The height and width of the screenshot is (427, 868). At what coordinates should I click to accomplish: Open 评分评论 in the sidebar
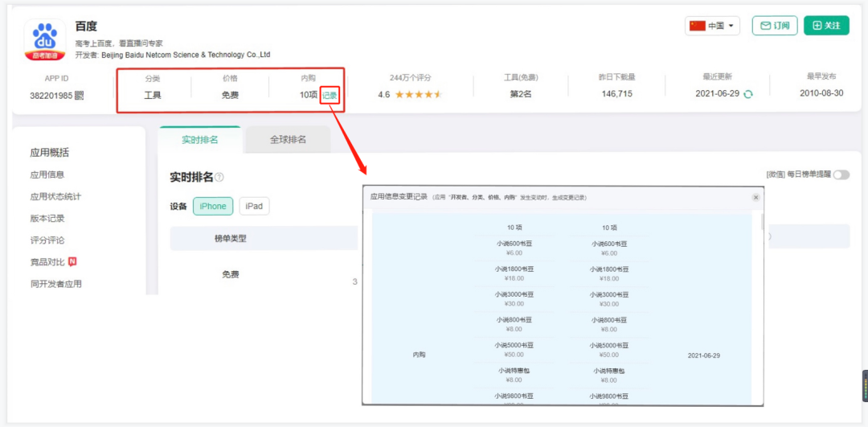coord(47,240)
